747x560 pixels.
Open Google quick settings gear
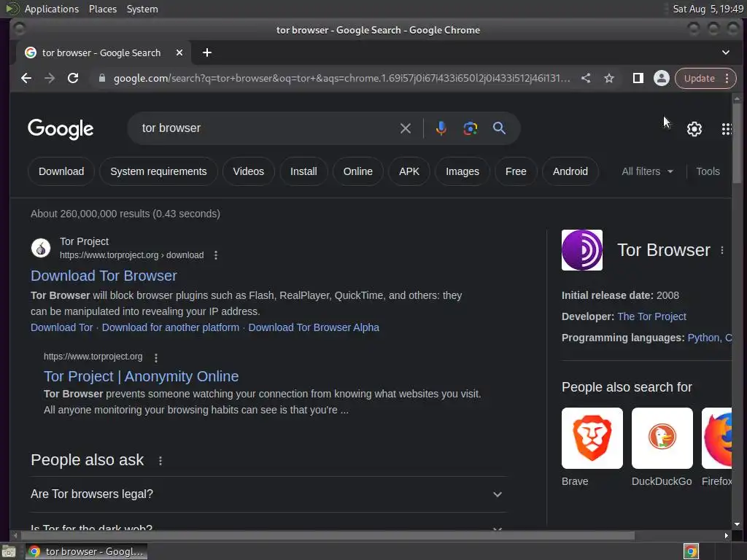pyautogui.click(x=694, y=129)
